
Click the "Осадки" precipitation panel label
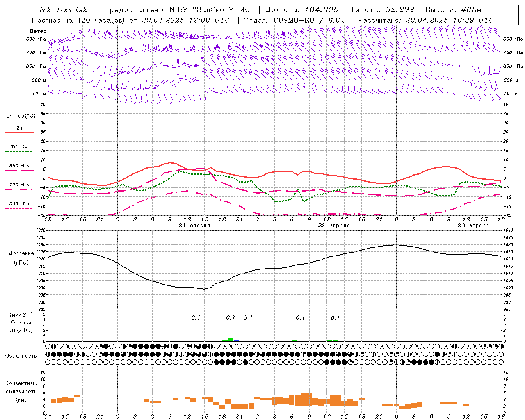click(21, 322)
